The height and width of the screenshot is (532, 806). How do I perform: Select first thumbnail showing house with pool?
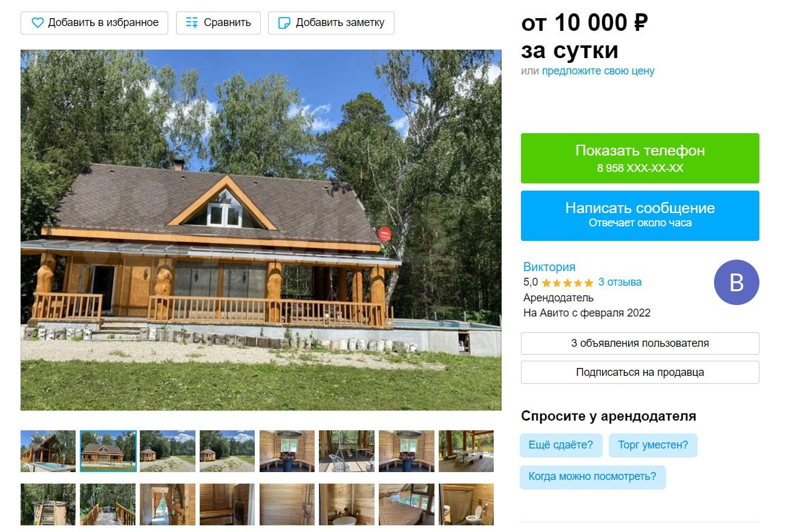click(x=48, y=451)
